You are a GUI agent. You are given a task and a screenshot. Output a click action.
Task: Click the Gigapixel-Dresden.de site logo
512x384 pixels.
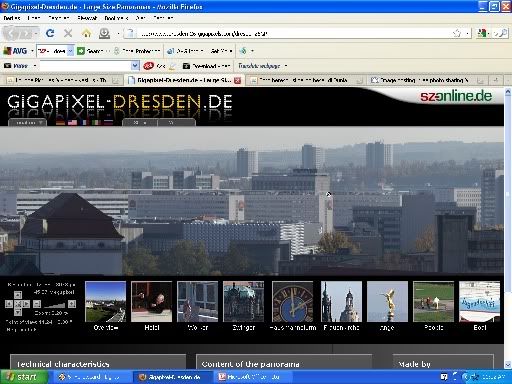click(x=119, y=102)
